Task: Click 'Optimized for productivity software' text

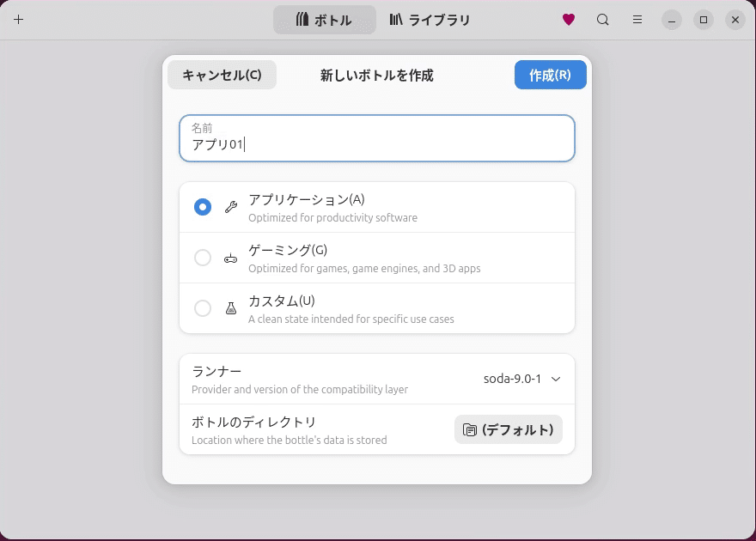Action: [x=332, y=218]
